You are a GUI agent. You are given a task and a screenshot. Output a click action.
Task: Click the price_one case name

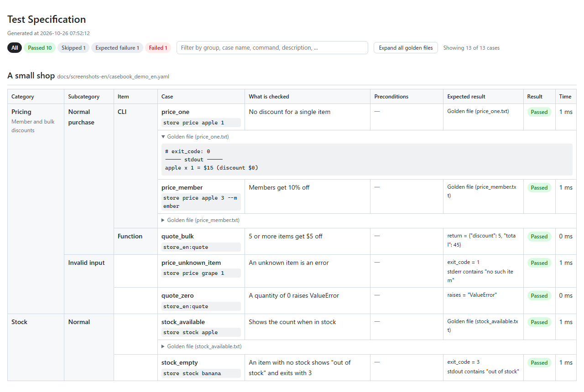click(175, 112)
